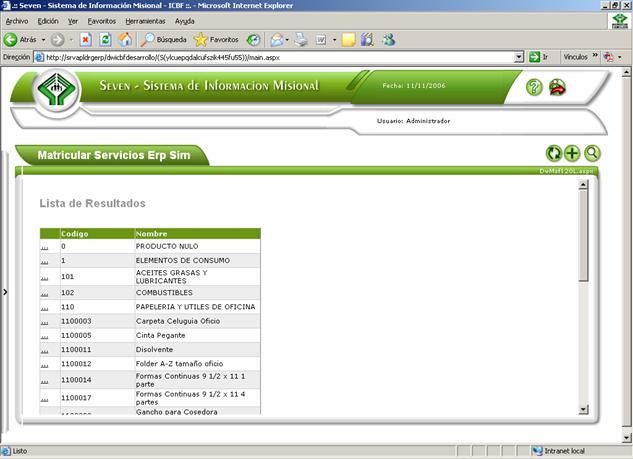Expand the left side panel arrow
Viewport: 633px width, 459px height.
point(4,292)
